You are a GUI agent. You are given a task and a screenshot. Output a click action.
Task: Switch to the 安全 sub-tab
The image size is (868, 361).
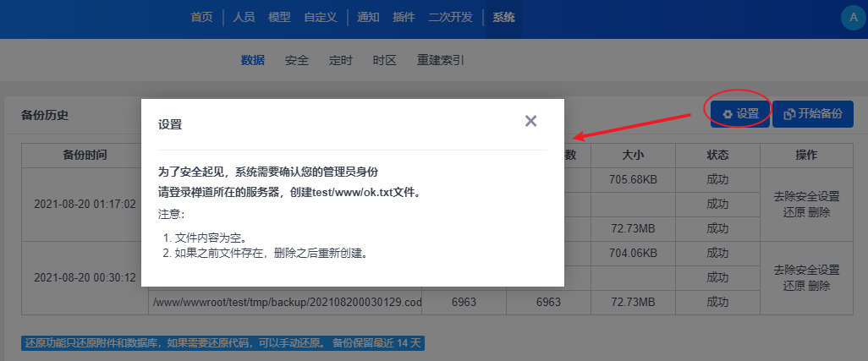297,60
